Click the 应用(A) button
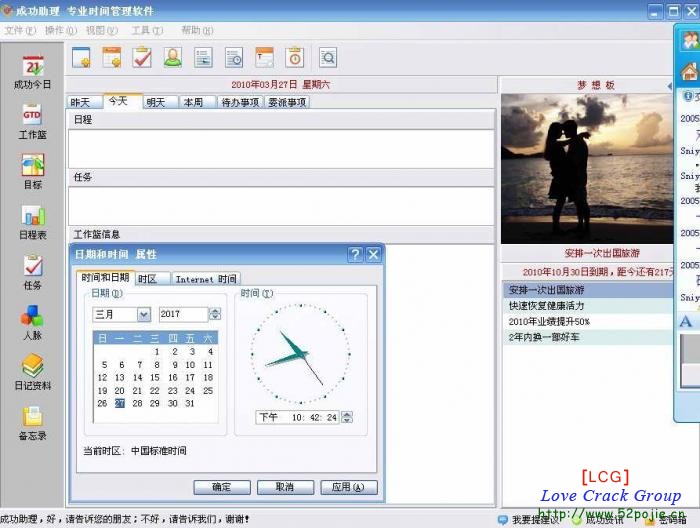Viewport: 700px width, 528px height. [349, 487]
